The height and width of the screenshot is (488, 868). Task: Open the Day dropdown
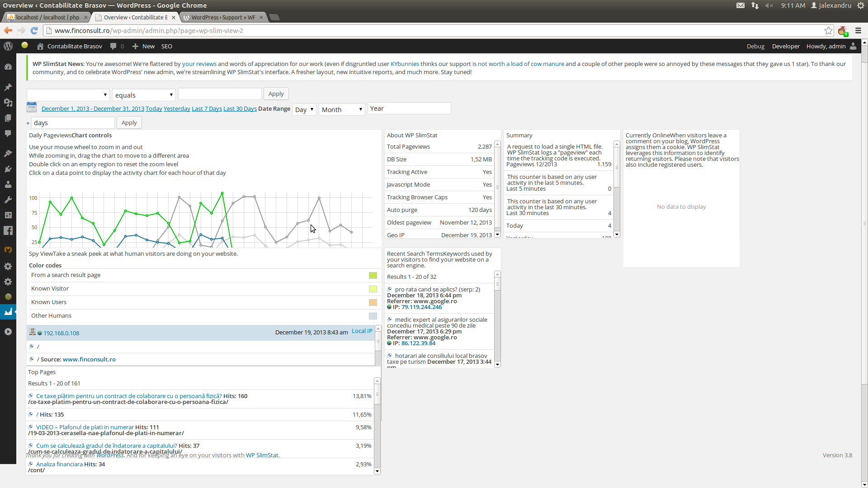(x=304, y=109)
